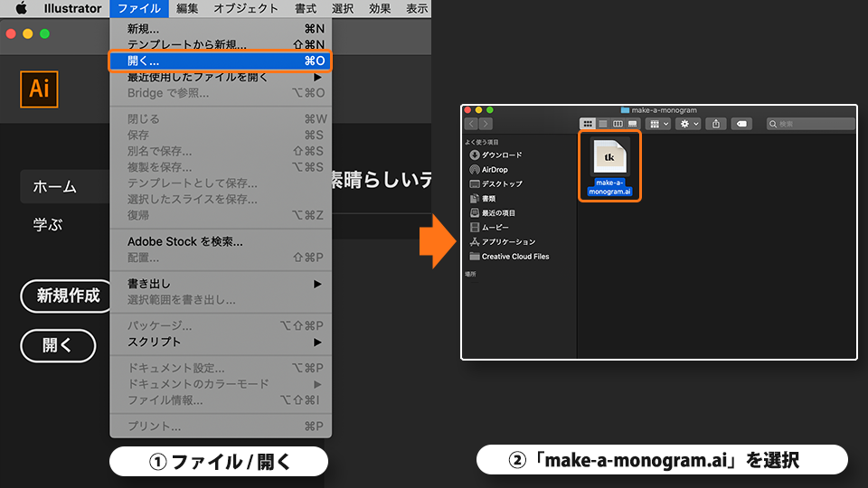This screenshot has height=488, width=868.
Task: Click Bridge で参照... menu entry
Action: (221, 93)
